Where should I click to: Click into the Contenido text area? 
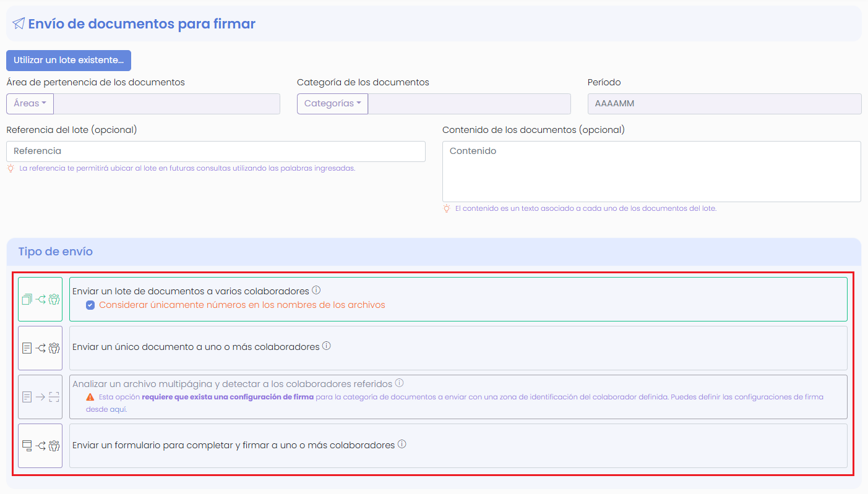pos(651,171)
